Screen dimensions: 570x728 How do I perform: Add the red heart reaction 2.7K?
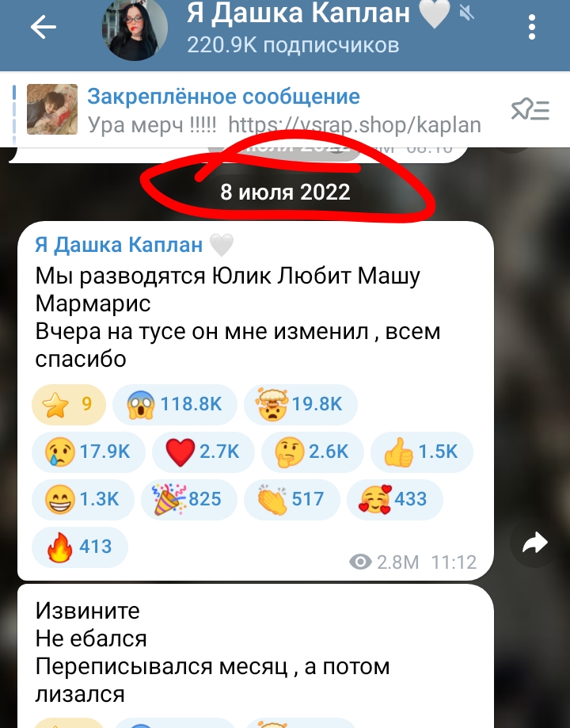coord(203,452)
